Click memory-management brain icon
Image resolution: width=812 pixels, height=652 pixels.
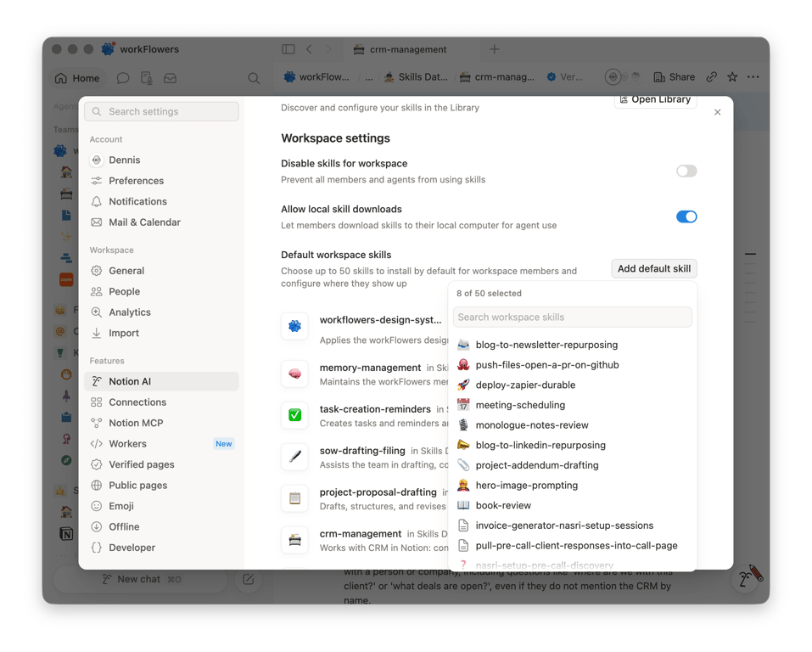[x=294, y=374]
